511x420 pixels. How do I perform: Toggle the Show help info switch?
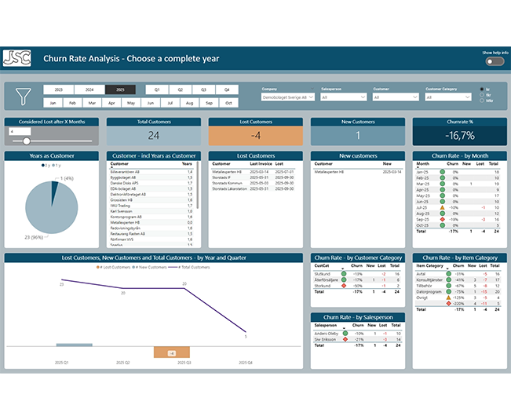[x=495, y=61]
